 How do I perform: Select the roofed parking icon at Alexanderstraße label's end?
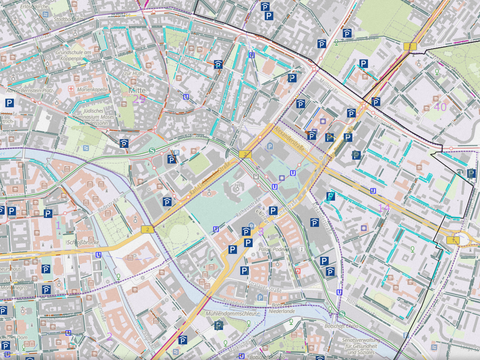(312, 135)
